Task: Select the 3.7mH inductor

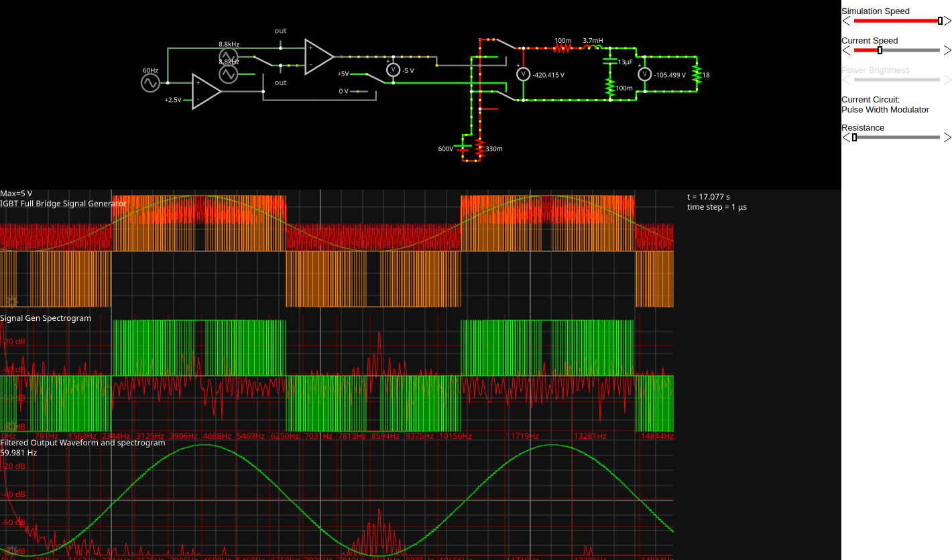Action: click(x=594, y=48)
